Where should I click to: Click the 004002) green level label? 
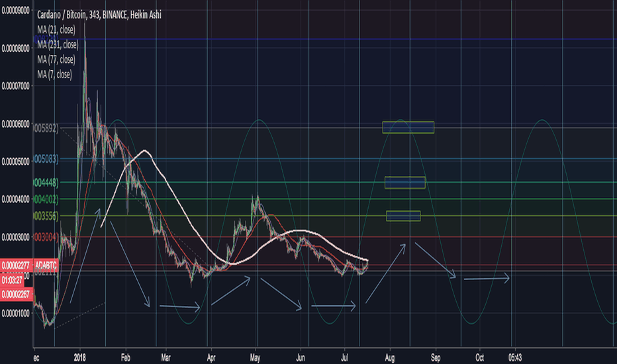point(46,199)
